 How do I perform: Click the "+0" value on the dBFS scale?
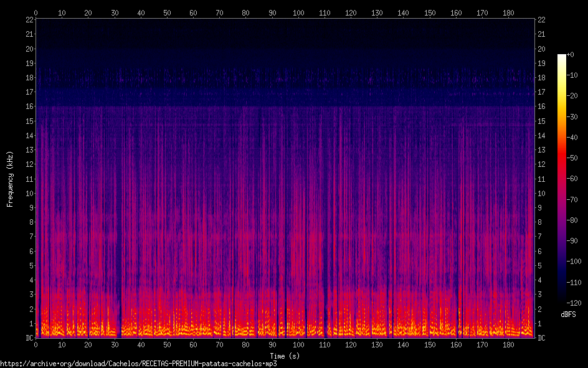[571, 55]
